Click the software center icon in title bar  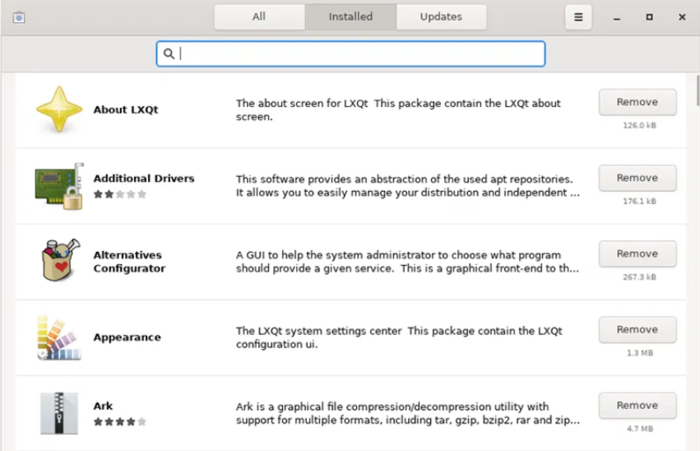click(20, 17)
